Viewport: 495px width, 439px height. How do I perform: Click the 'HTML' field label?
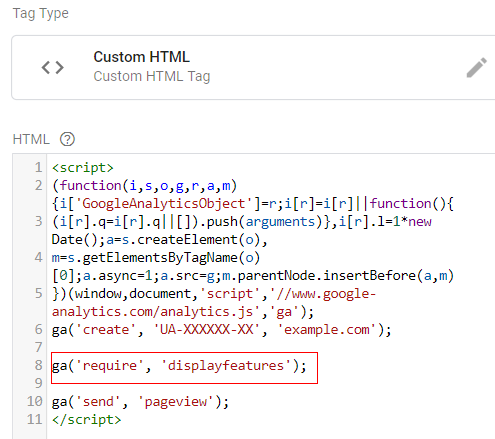pos(31,139)
